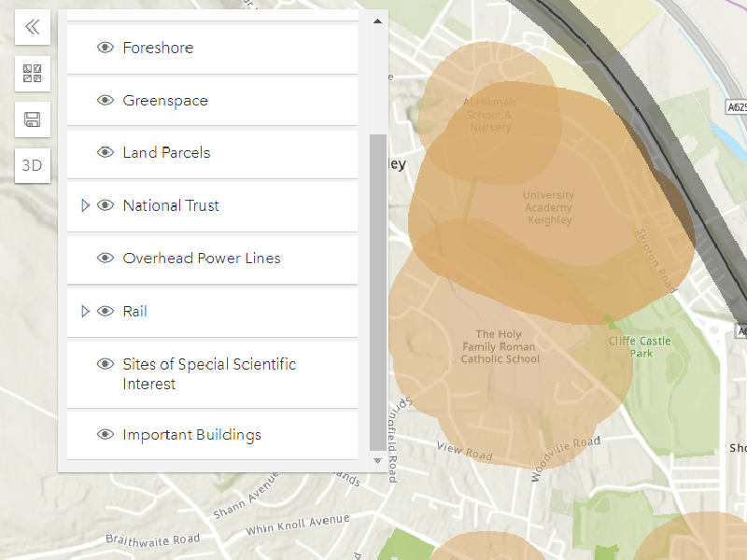Click University Academy Keighley map label
The image size is (747, 560).
point(549,207)
